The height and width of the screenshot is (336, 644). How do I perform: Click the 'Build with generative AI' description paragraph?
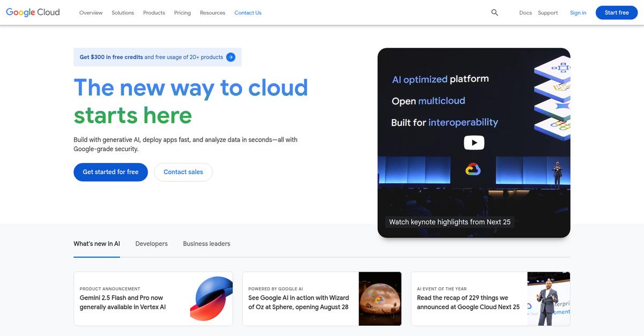coord(185,144)
